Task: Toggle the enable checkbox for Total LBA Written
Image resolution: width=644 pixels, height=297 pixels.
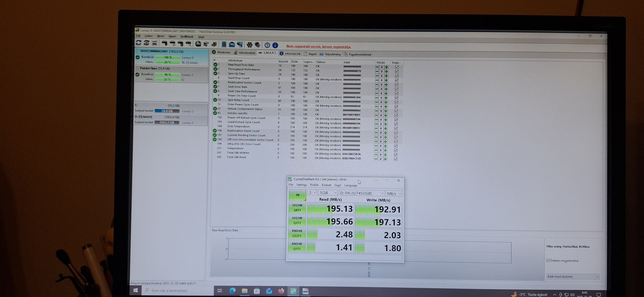Action: pyautogui.click(x=396, y=154)
